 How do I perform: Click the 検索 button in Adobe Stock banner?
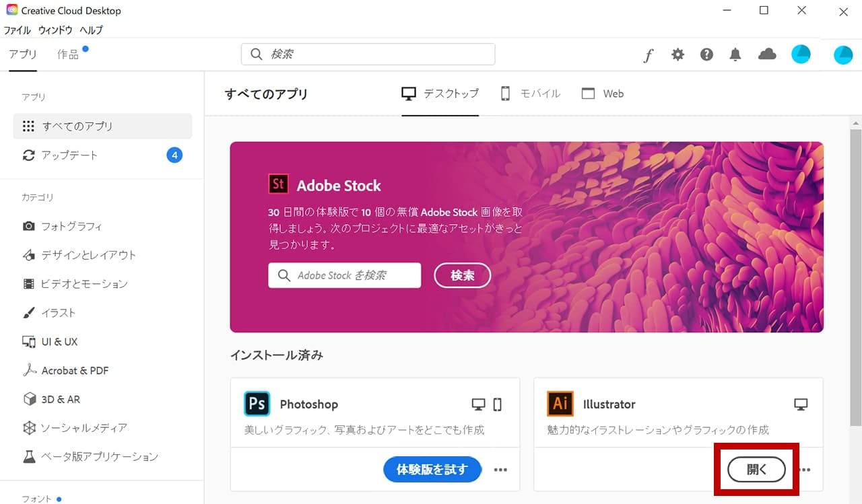click(x=463, y=275)
